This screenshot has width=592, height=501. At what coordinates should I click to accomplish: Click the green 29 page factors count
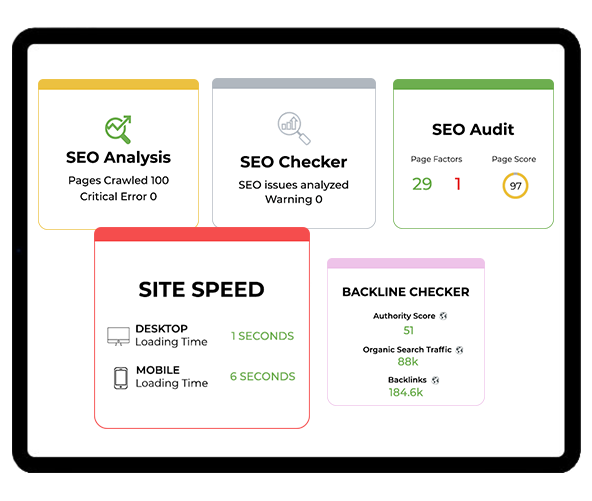[x=422, y=184]
